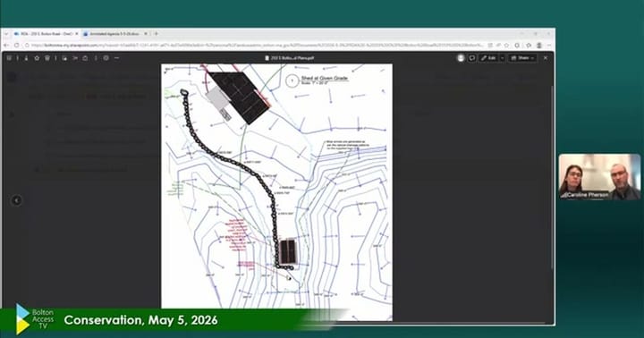This screenshot has width=644, height=338.
Task: Click the Shed at Given Grade title
Action: 325,78
